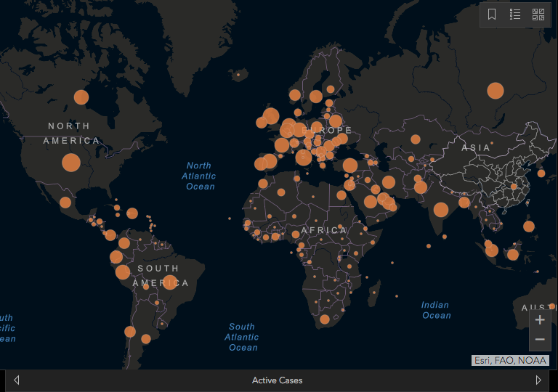
Task: Click the circle over Kazakhstan
Action: tap(416, 139)
